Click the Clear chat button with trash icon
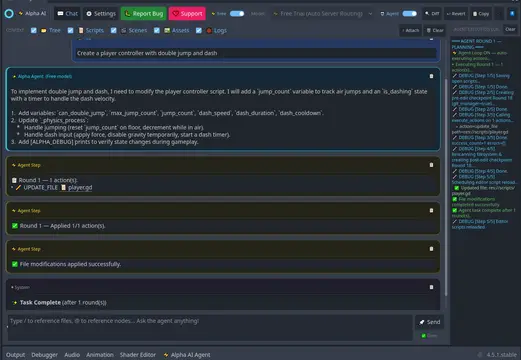The height and width of the screenshot is (360, 521). click(435, 30)
